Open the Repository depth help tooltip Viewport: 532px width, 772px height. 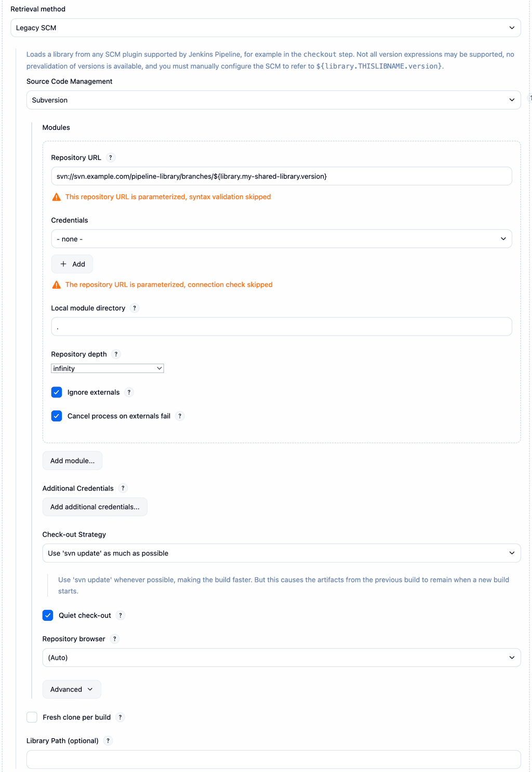[116, 354]
